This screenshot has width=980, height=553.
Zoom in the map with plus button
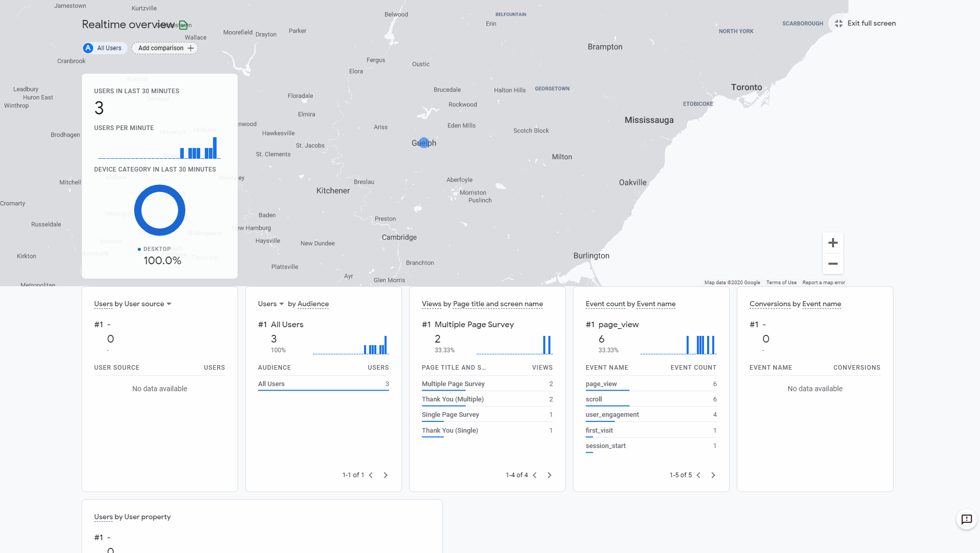point(833,243)
